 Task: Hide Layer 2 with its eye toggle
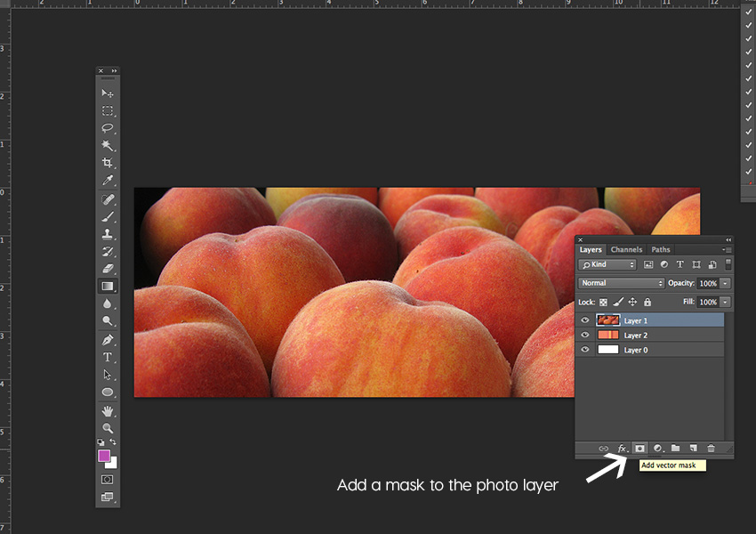(x=584, y=335)
